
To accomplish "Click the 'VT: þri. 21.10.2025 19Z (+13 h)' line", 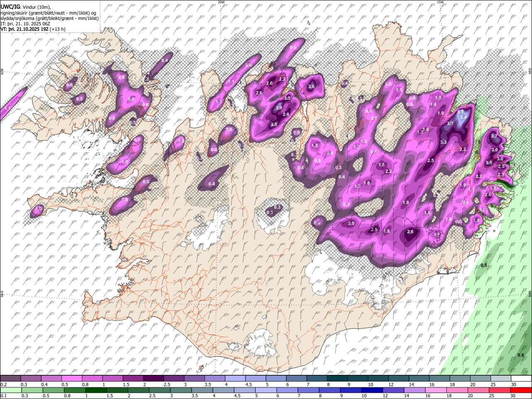I will 33,29.
